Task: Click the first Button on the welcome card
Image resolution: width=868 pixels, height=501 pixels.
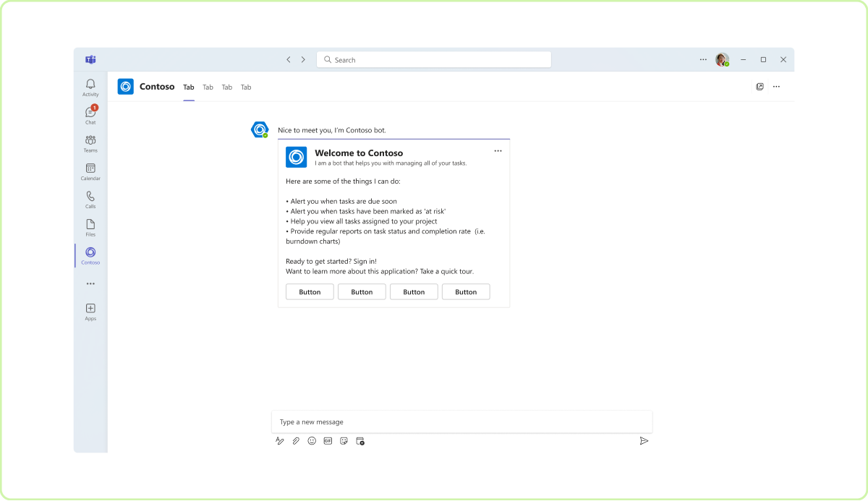Action: pos(310,291)
